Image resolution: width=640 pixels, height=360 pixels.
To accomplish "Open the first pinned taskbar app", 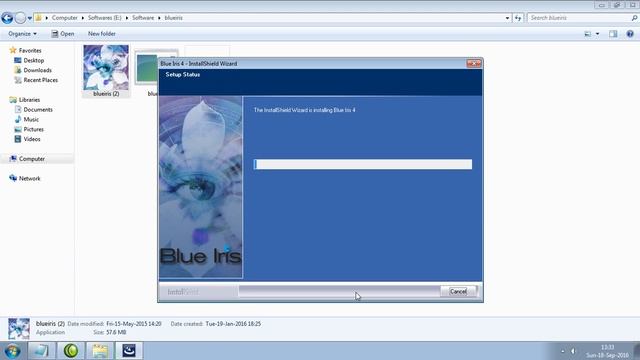I will click(x=41, y=351).
